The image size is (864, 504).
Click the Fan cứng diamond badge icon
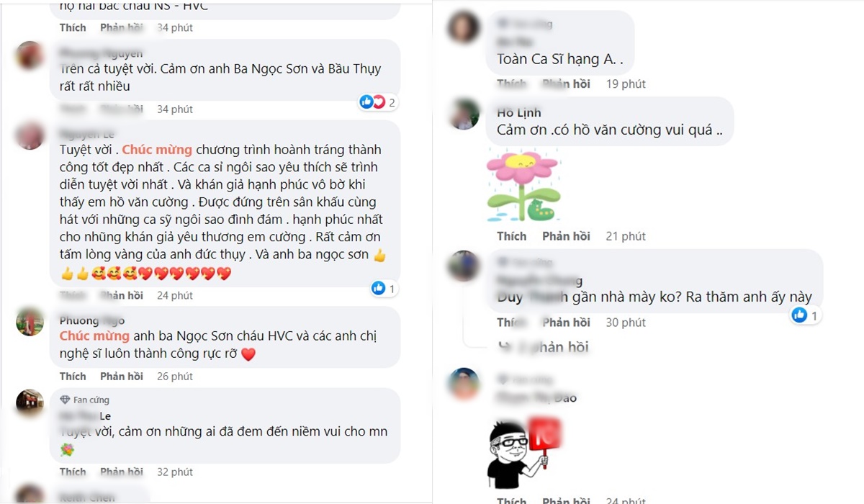pyautogui.click(x=65, y=400)
